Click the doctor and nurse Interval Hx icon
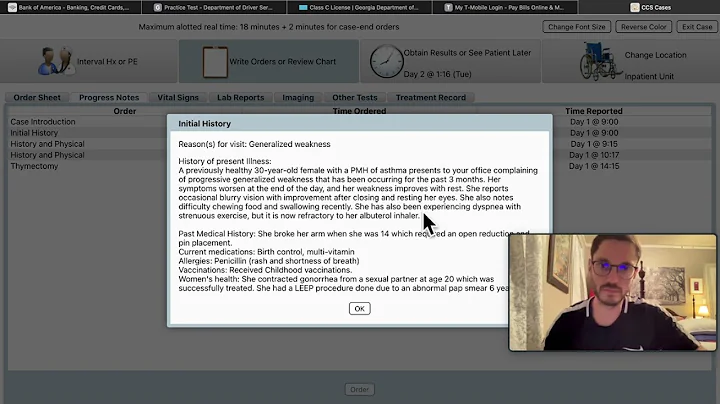 click(56, 61)
